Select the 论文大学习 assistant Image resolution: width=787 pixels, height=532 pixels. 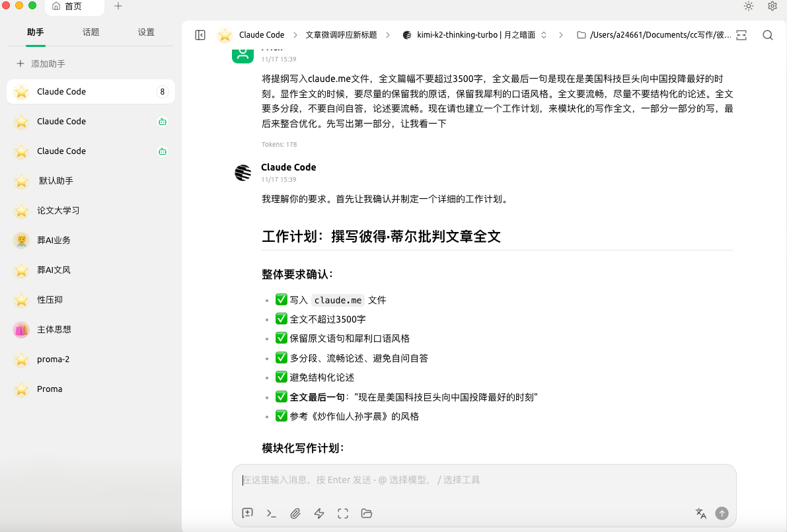point(58,210)
